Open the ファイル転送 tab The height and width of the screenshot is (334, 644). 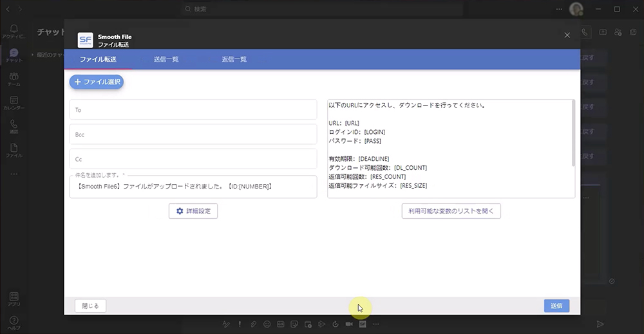[x=98, y=59]
